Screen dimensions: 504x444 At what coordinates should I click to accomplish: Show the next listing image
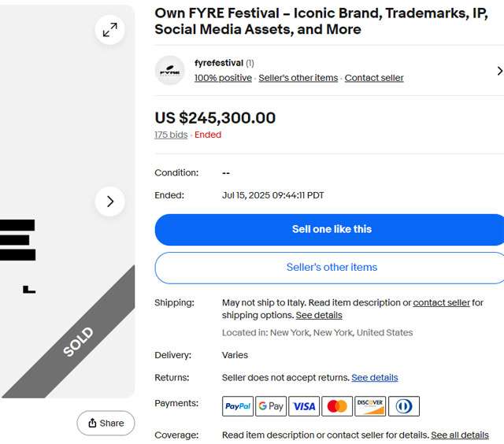coord(110,202)
